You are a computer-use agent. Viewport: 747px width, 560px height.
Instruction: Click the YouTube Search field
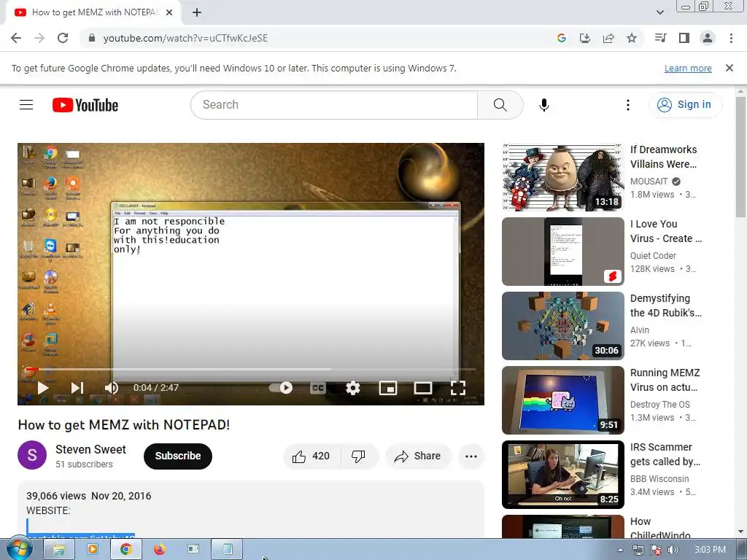click(333, 105)
